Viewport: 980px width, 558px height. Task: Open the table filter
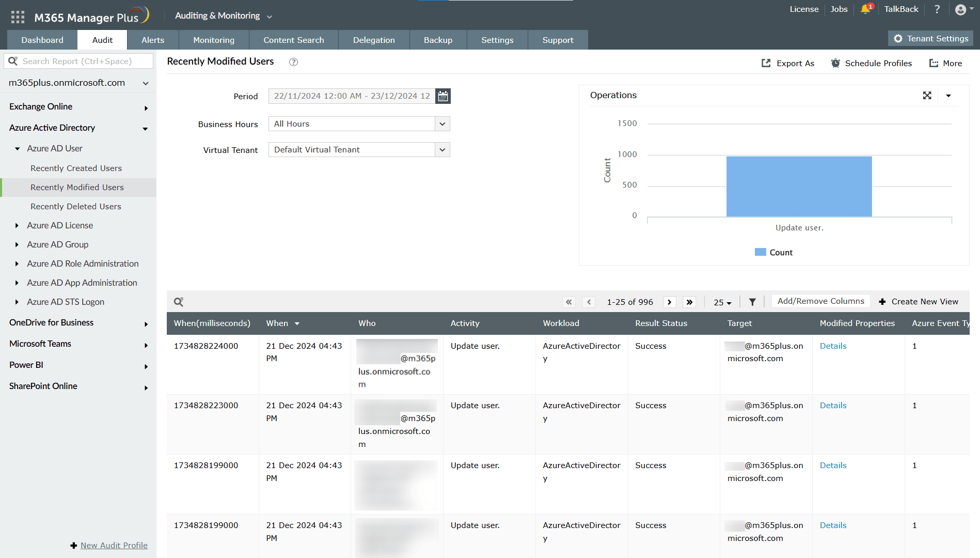coord(752,302)
